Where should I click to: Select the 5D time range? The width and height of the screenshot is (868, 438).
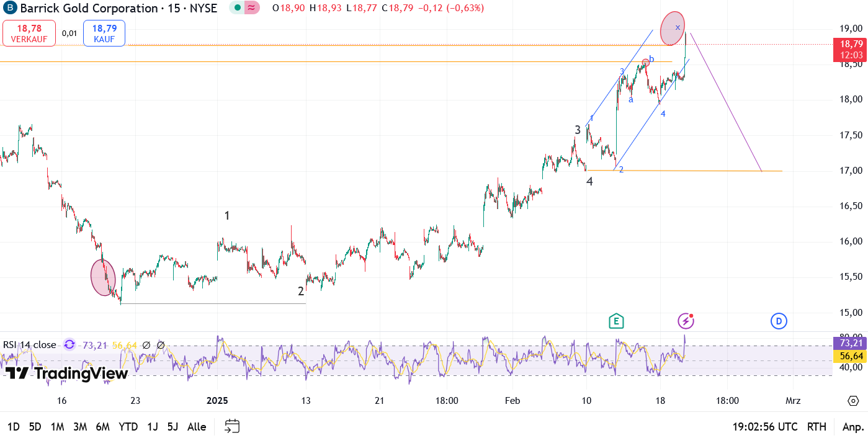[35, 427]
